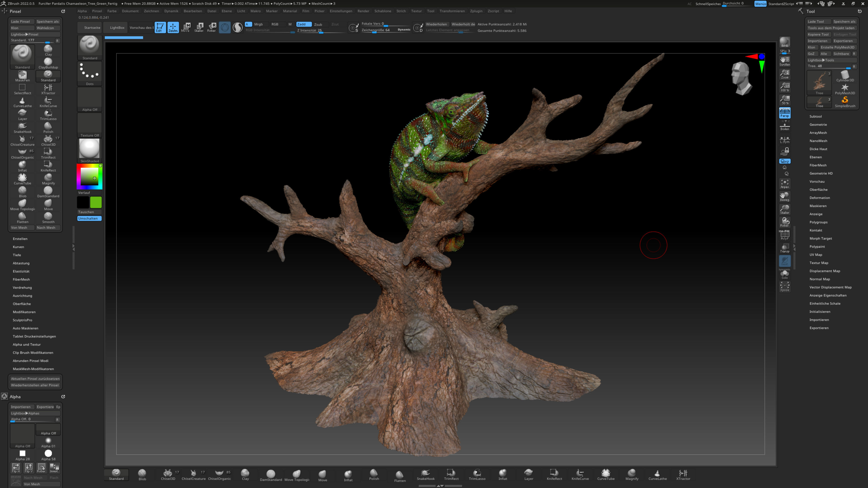
Task: Toggle PolyF polyframe display
Action: click(x=785, y=235)
